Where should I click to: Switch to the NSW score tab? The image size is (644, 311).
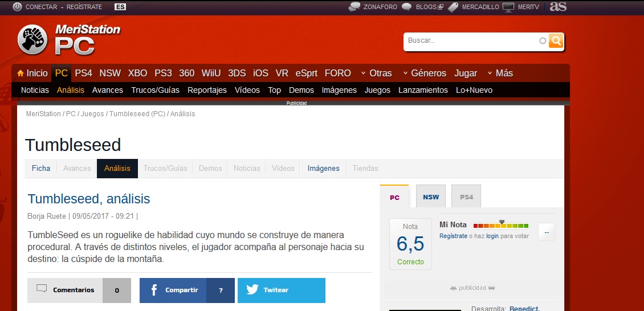431,197
